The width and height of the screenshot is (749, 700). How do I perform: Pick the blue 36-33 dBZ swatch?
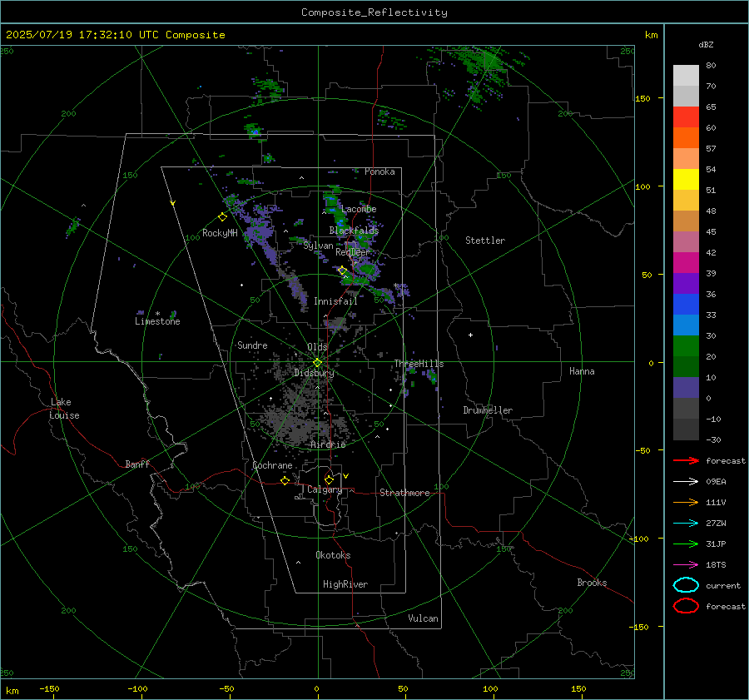[686, 304]
